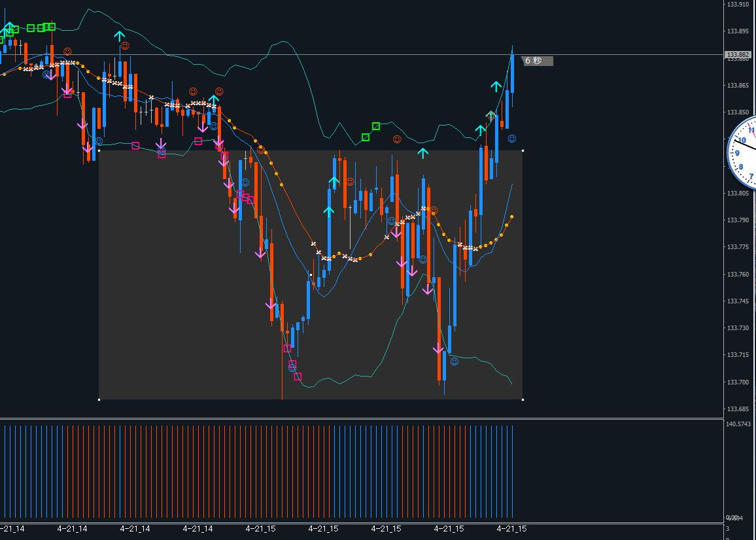Click the cyan up arrow beside the latest candle
Viewport: 756px width, 540px height.
(496, 87)
